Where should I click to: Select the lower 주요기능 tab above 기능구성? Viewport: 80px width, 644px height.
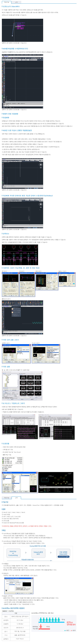click(x=7, y=498)
